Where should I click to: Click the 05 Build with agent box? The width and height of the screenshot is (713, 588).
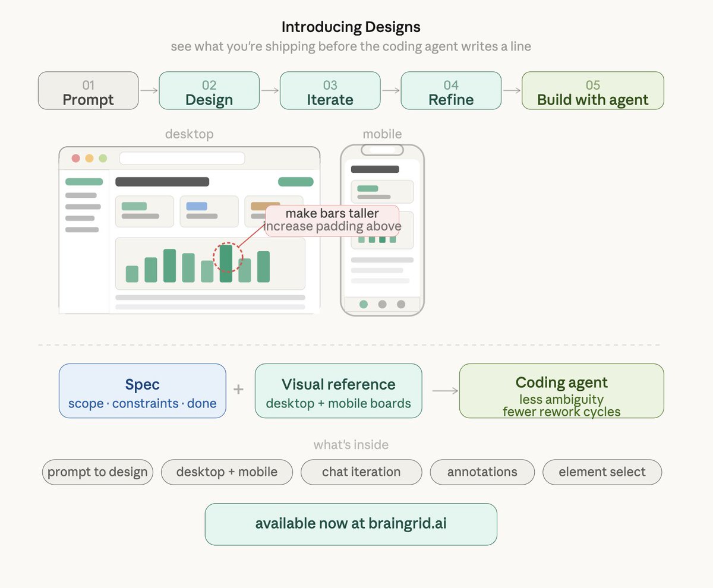pos(592,90)
